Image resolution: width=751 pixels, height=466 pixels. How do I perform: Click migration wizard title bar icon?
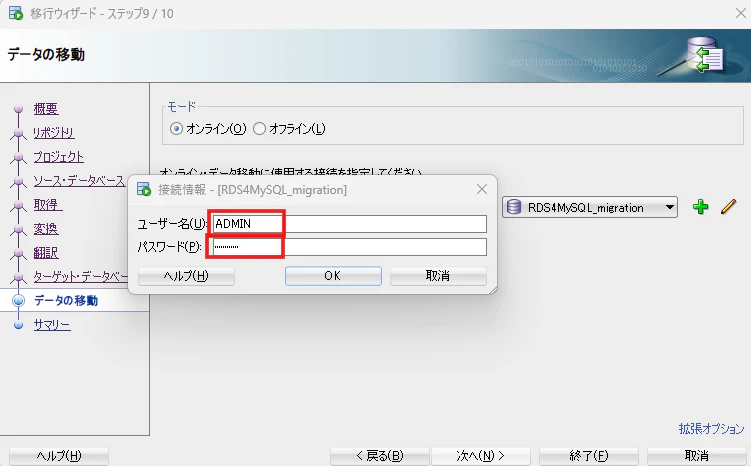point(16,13)
